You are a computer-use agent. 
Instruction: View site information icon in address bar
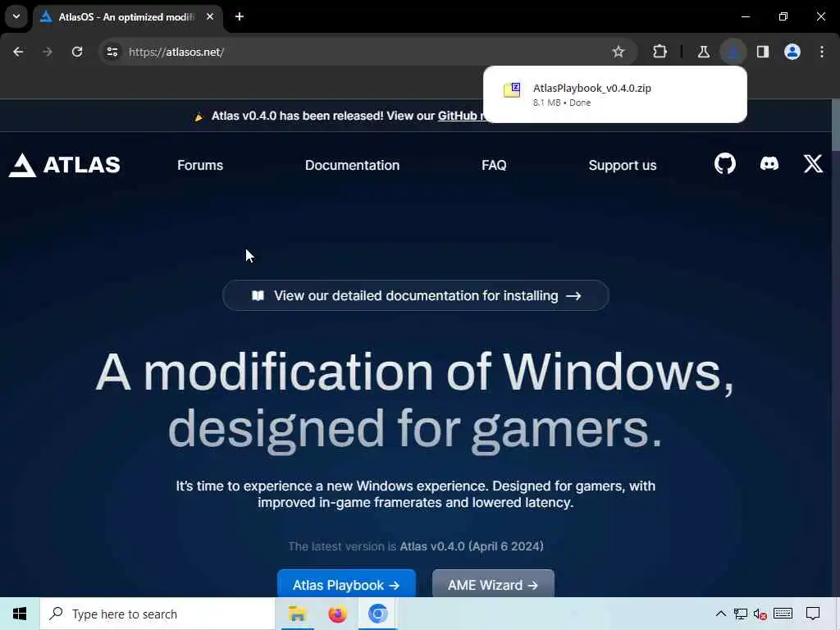(x=112, y=52)
